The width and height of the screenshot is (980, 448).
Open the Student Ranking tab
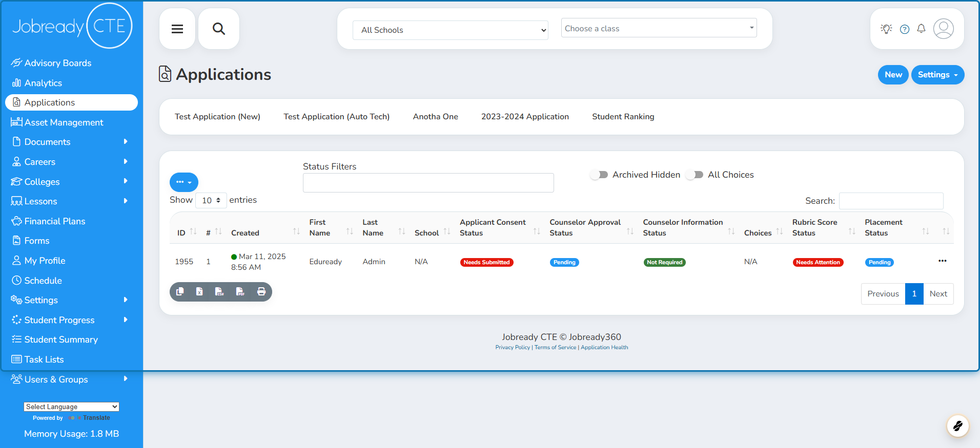point(623,117)
